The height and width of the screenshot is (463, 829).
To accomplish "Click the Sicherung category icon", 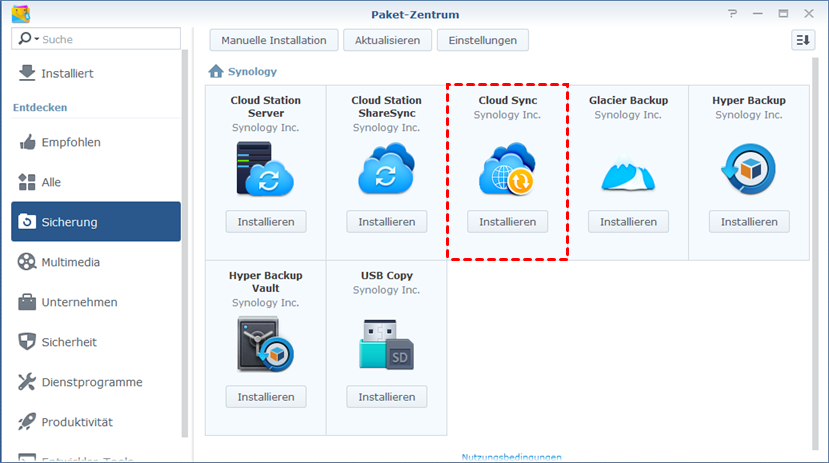I will [x=26, y=221].
